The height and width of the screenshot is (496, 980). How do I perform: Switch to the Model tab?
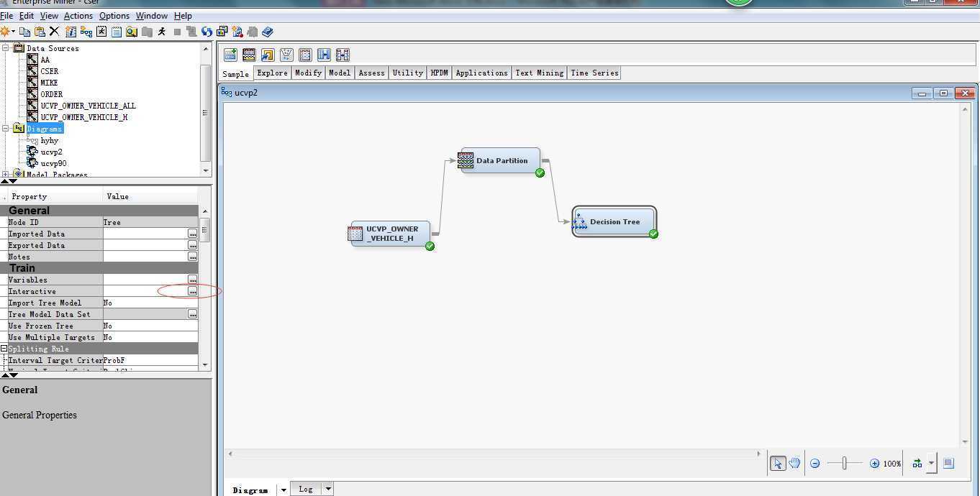click(x=340, y=73)
